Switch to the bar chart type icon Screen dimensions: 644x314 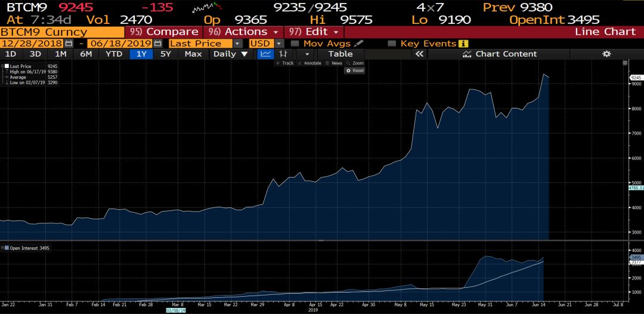pyautogui.click(x=283, y=54)
